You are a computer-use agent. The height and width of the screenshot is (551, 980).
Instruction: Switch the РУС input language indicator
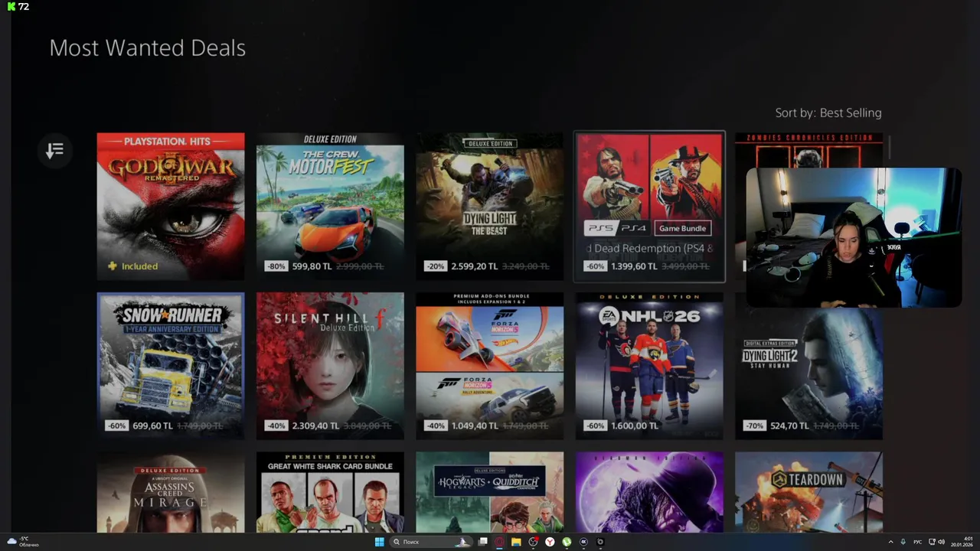(917, 542)
